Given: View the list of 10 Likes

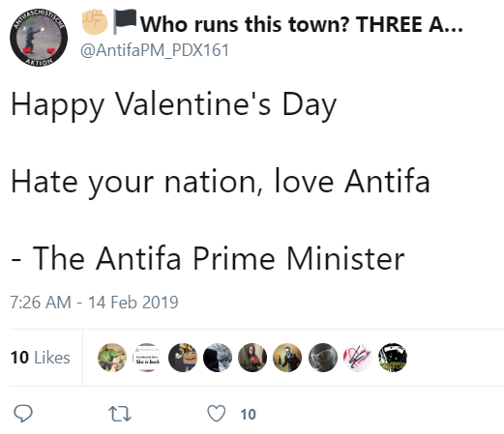Looking at the screenshot, I should tap(41, 358).
